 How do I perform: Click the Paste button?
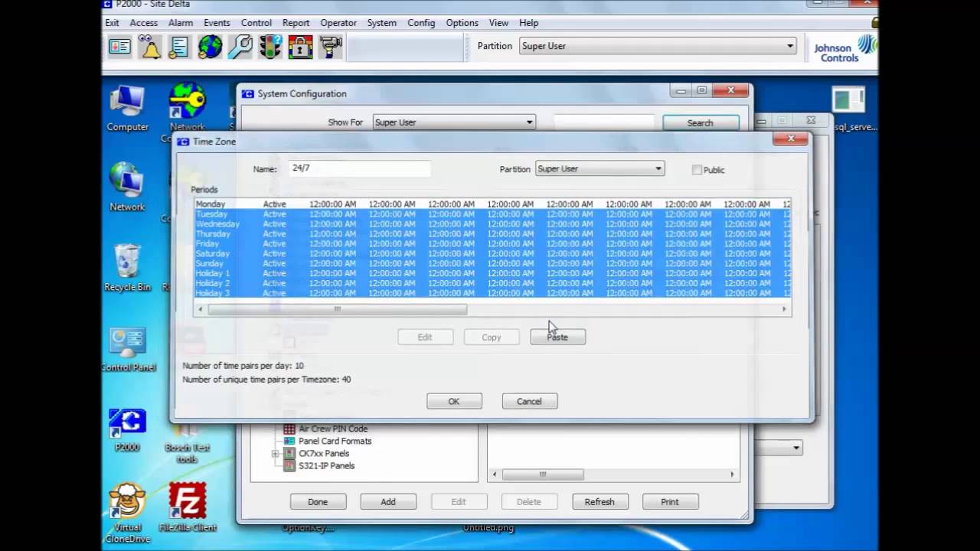pos(558,337)
